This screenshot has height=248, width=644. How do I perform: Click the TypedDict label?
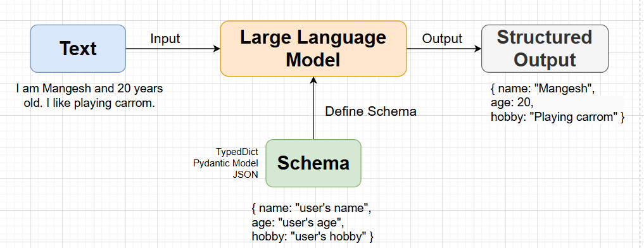coord(237,152)
